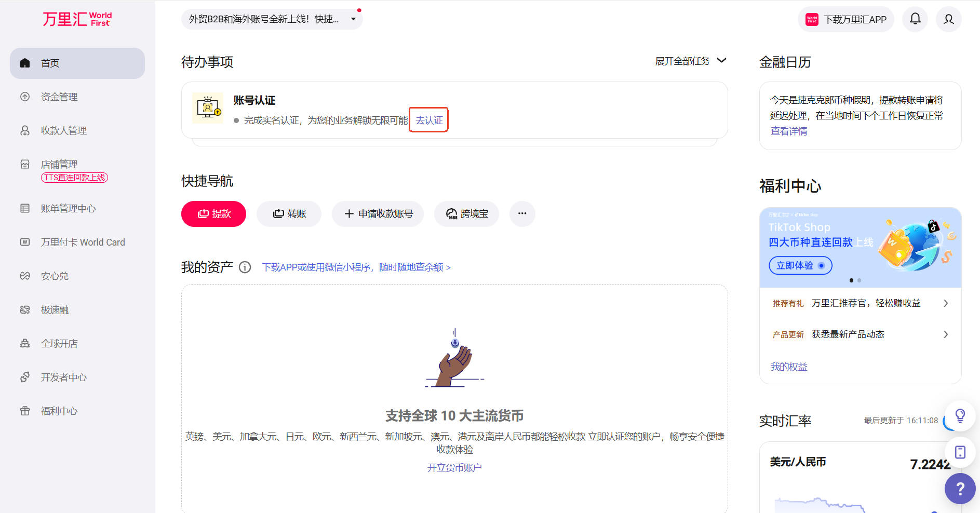Click 下载万里汇APP button
This screenshot has width=980, height=513.
(x=845, y=19)
